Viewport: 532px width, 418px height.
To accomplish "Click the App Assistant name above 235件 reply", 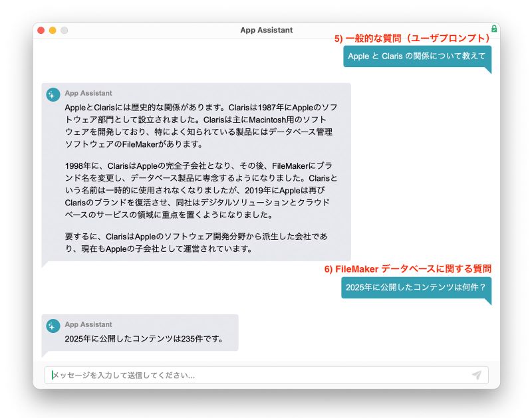I will point(88,324).
